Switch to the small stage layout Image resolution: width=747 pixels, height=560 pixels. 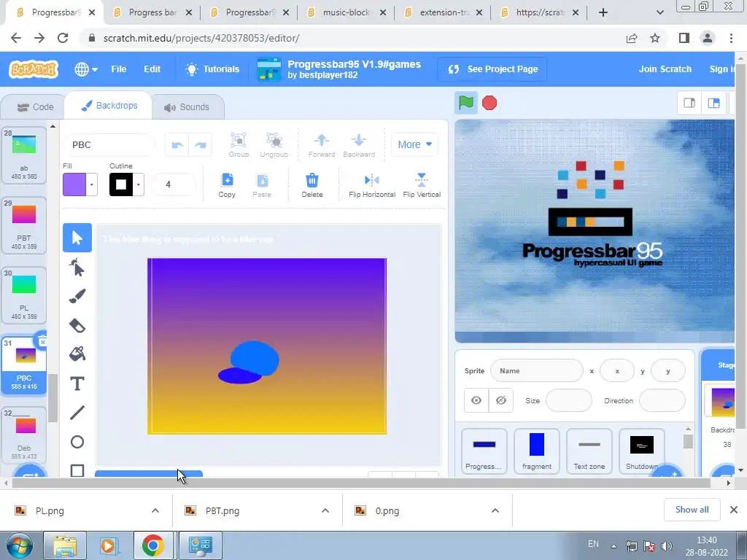689,103
